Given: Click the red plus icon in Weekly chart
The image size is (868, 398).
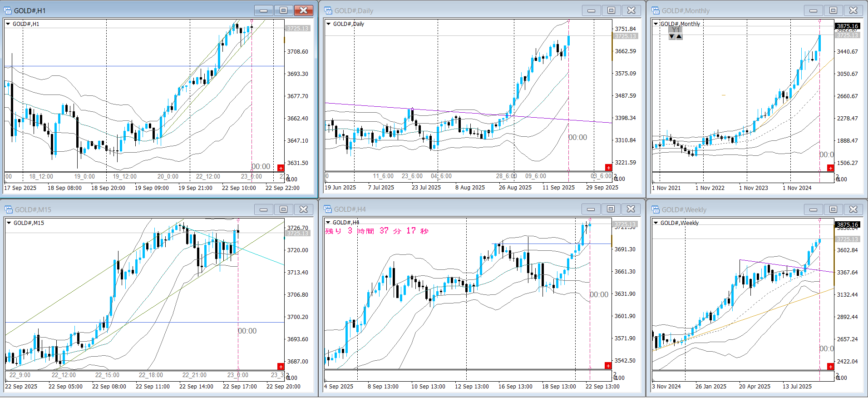Looking at the screenshot, I should click(x=830, y=367).
